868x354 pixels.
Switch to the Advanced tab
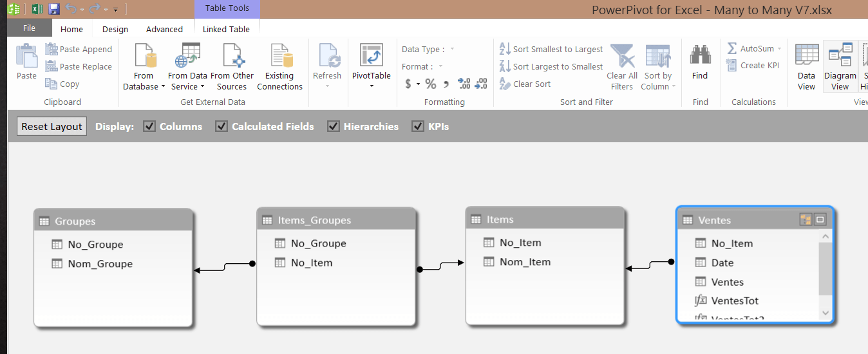coord(164,29)
